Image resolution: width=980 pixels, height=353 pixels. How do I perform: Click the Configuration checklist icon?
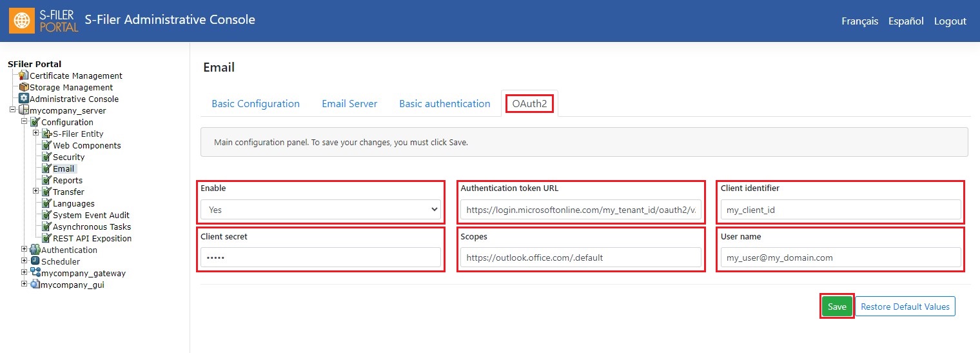click(35, 122)
